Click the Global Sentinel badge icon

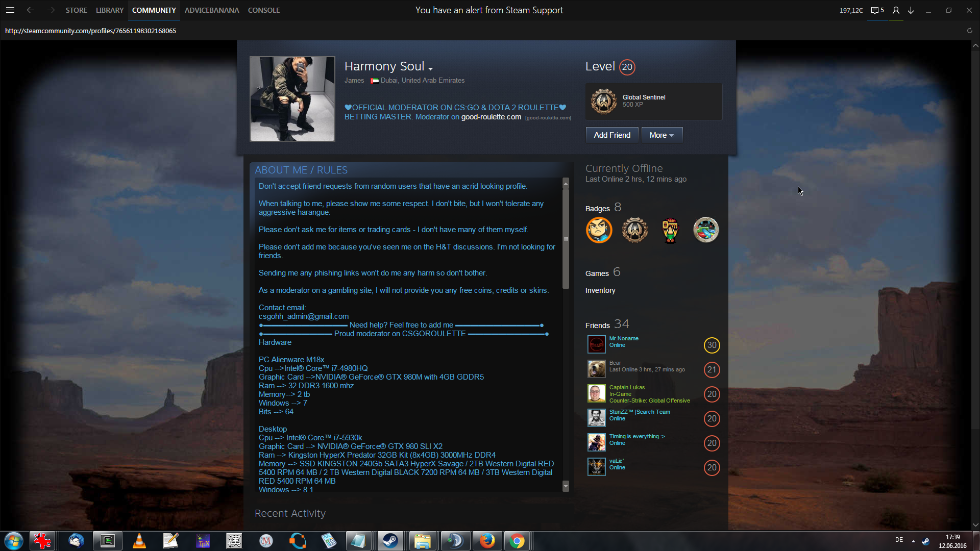tap(604, 101)
